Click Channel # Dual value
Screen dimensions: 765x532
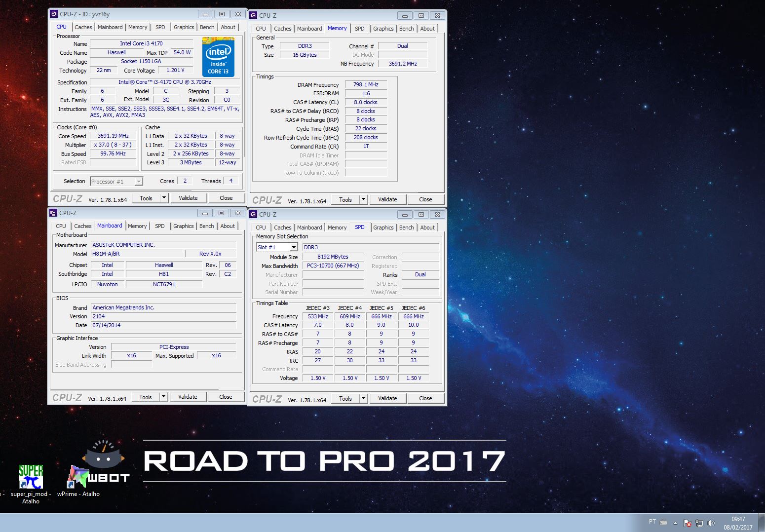(403, 46)
